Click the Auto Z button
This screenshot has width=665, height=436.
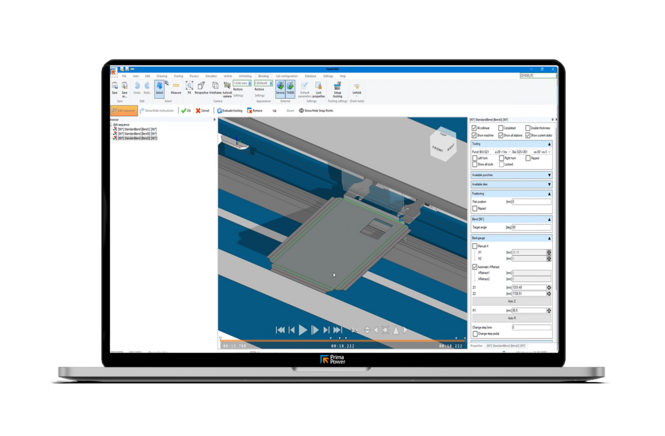(511, 301)
